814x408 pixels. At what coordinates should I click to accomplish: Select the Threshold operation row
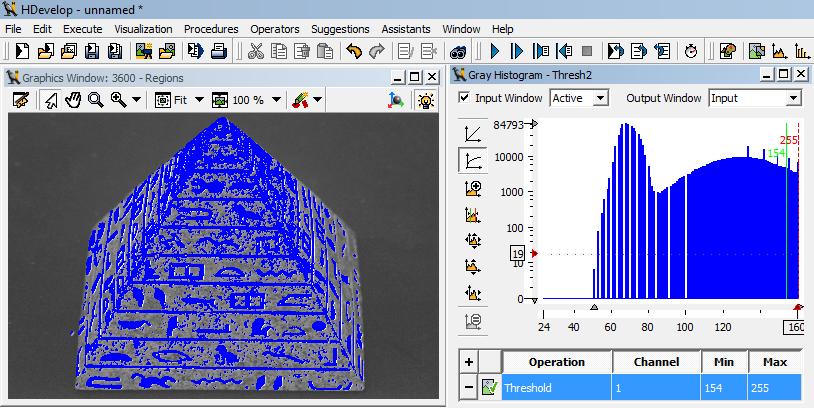651,387
